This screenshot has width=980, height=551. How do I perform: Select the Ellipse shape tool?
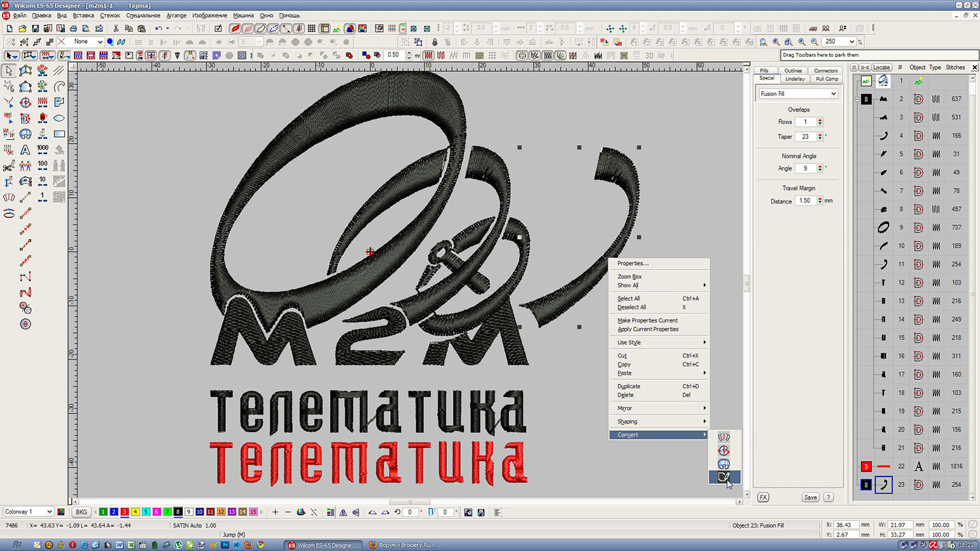coord(59,118)
